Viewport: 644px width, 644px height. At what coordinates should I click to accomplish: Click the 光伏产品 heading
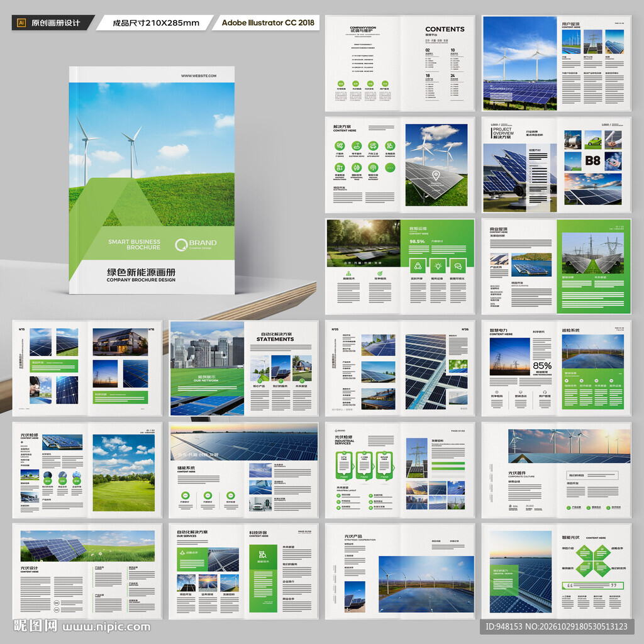coord(353,536)
